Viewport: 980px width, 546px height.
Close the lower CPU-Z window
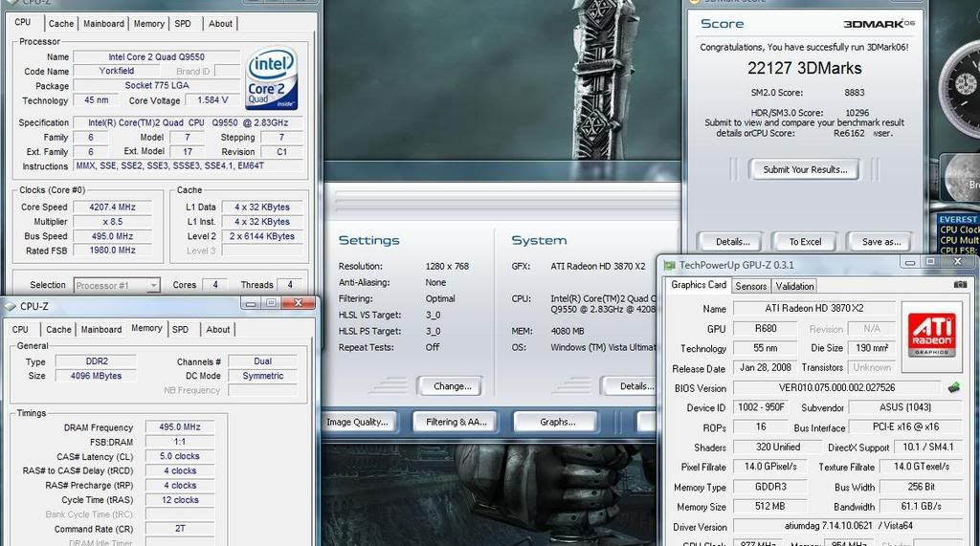click(299, 303)
